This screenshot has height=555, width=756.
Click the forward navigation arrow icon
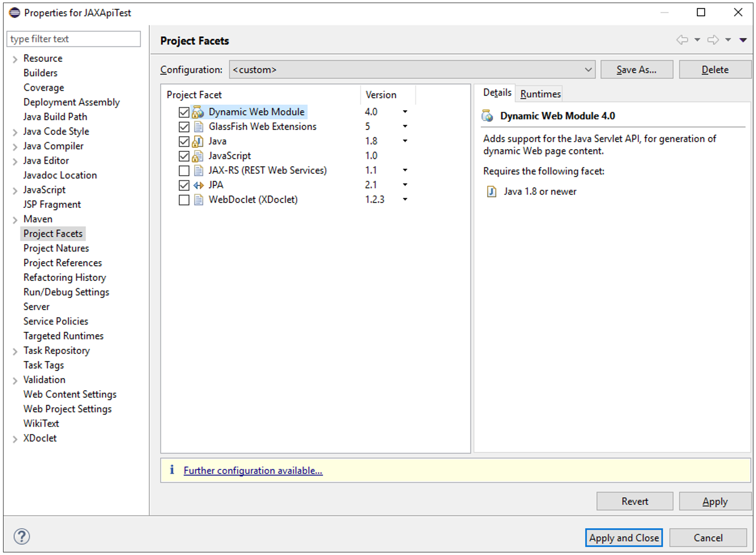tap(713, 40)
